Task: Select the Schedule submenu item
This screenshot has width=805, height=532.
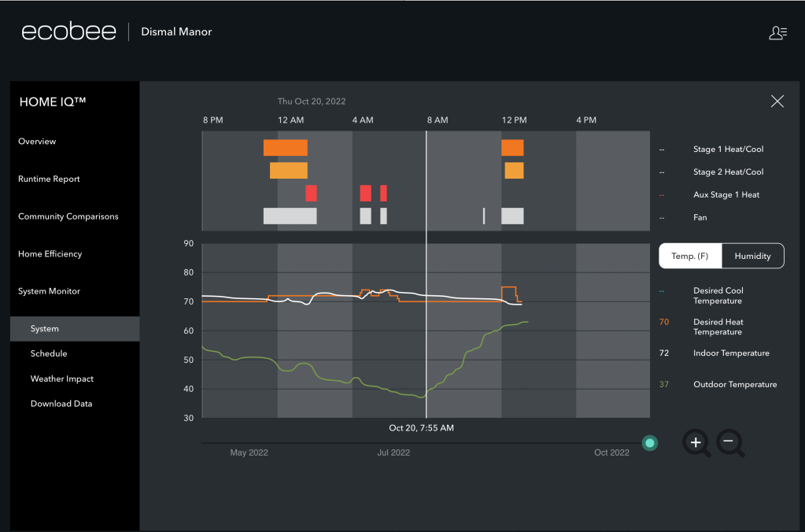Action: (49, 354)
